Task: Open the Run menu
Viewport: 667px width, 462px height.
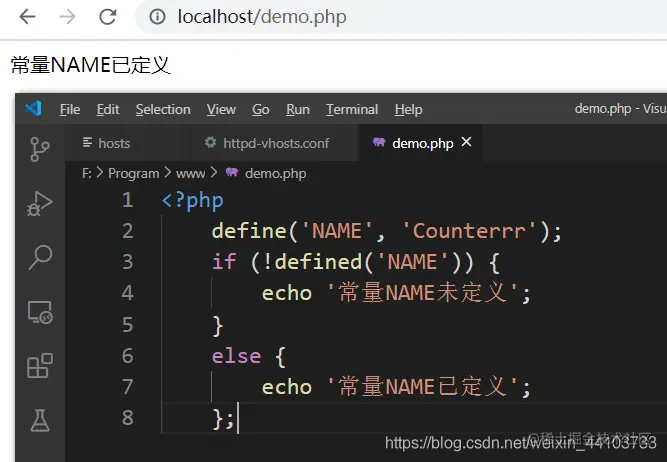Action: coord(298,110)
